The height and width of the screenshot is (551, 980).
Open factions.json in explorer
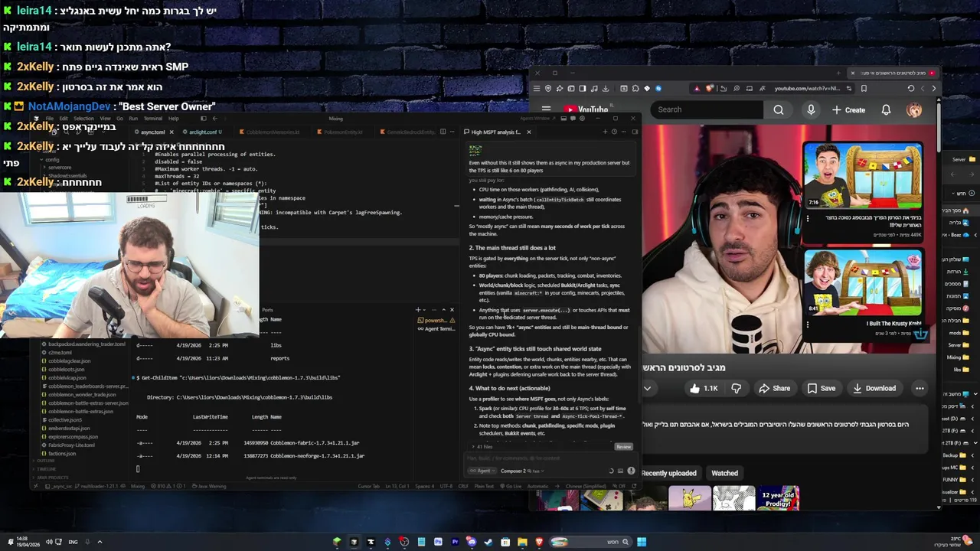click(x=62, y=454)
